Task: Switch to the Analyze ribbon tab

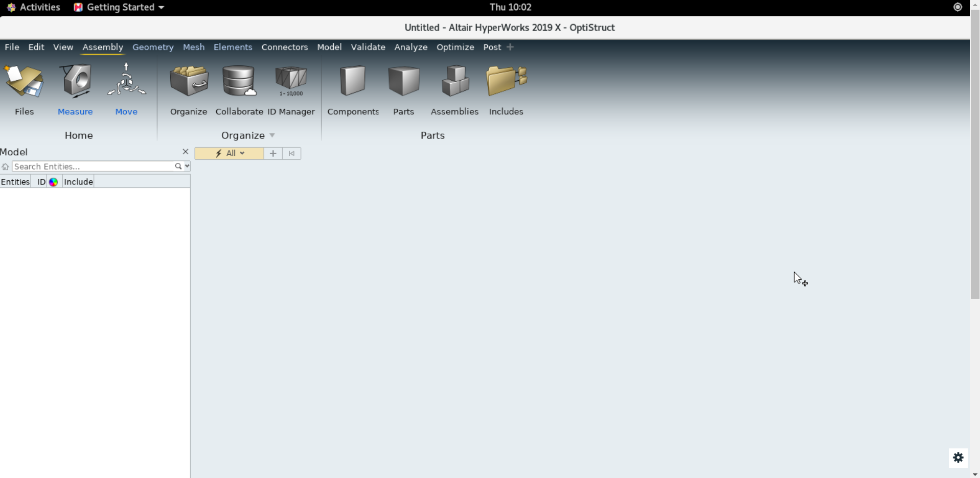Action: click(x=411, y=47)
